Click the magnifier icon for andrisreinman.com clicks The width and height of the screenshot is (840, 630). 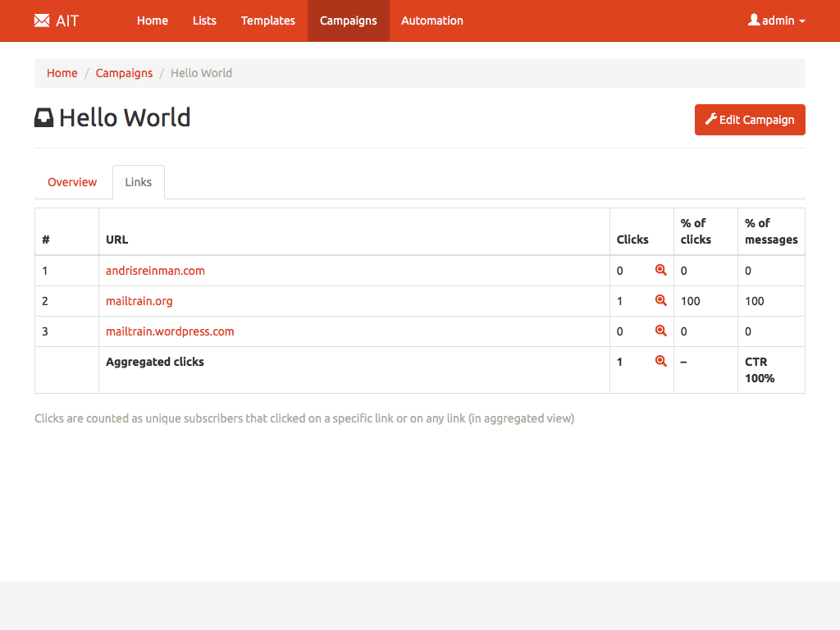(660, 270)
